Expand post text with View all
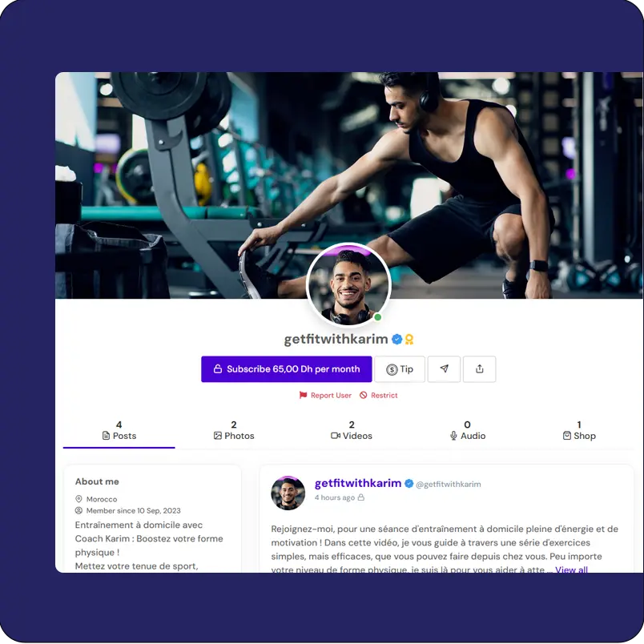 571,570
